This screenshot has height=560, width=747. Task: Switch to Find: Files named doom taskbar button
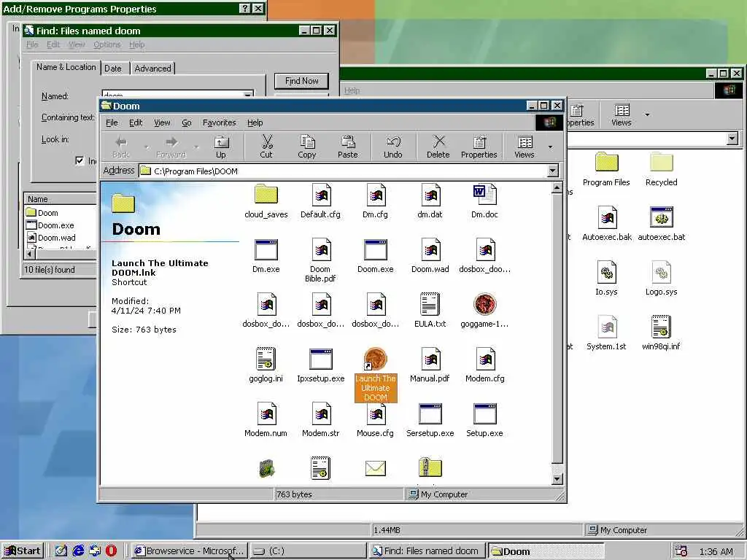pyautogui.click(x=426, y=551)
